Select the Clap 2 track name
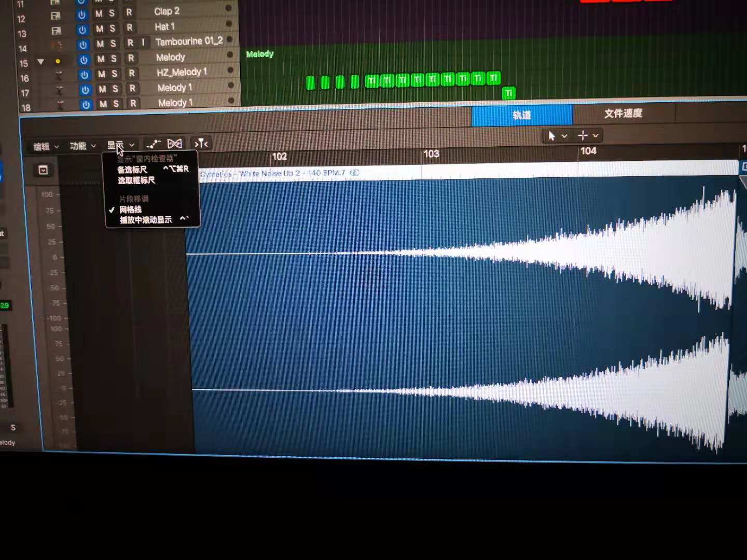The height and width of the screenshot is (560, 747). (x=167, y=11)
